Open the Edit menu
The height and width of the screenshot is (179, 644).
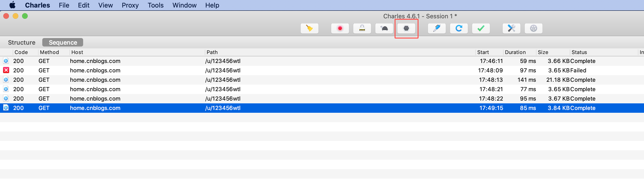tap(84, 5)
